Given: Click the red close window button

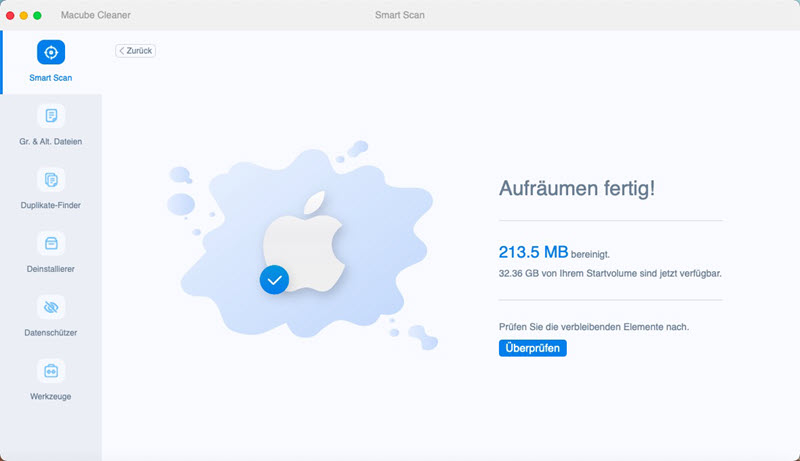Looking at the screenshot, I should pos(10,15).
